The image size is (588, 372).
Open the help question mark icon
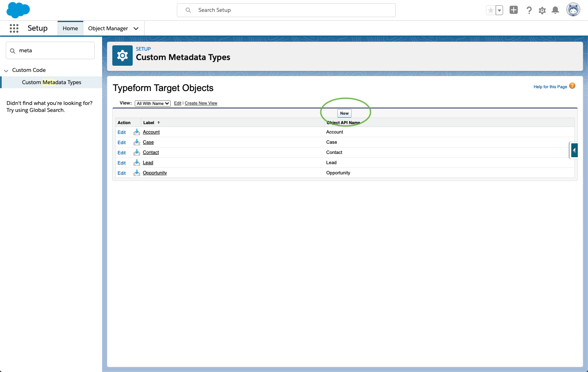(x=529, y=10)
